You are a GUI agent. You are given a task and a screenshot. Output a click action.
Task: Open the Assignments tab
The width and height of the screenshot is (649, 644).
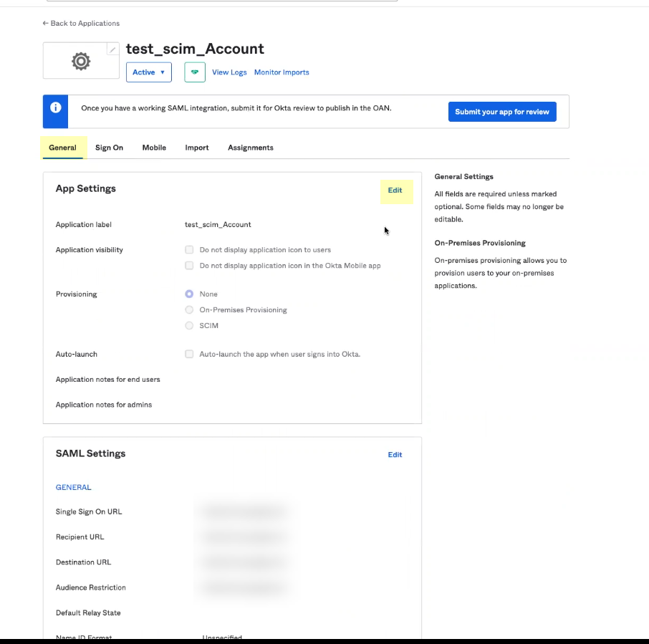[x=251, y=148]
